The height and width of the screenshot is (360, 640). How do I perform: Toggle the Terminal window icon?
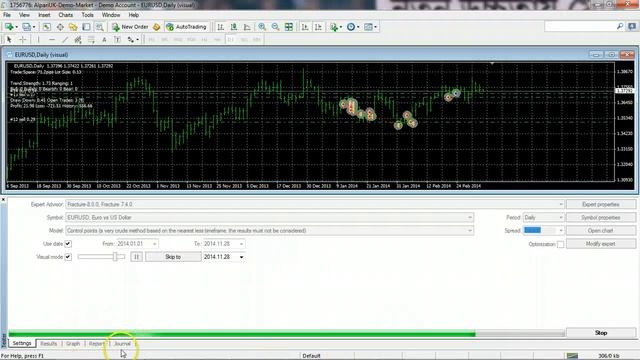(86, 27)
